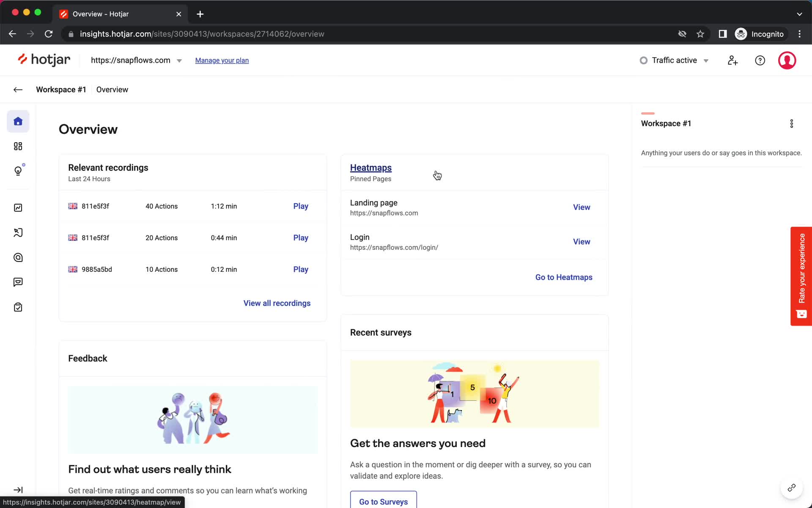This screenshot has height=508, width=812.
Task: Open the Heatmaps heading link
Action: point(371,168)
